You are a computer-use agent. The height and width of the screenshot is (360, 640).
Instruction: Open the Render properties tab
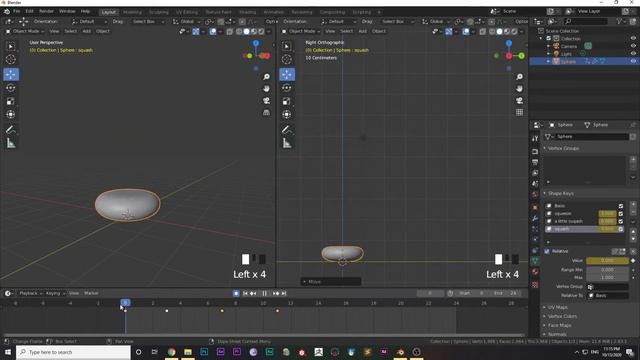[x=535, y=151]
